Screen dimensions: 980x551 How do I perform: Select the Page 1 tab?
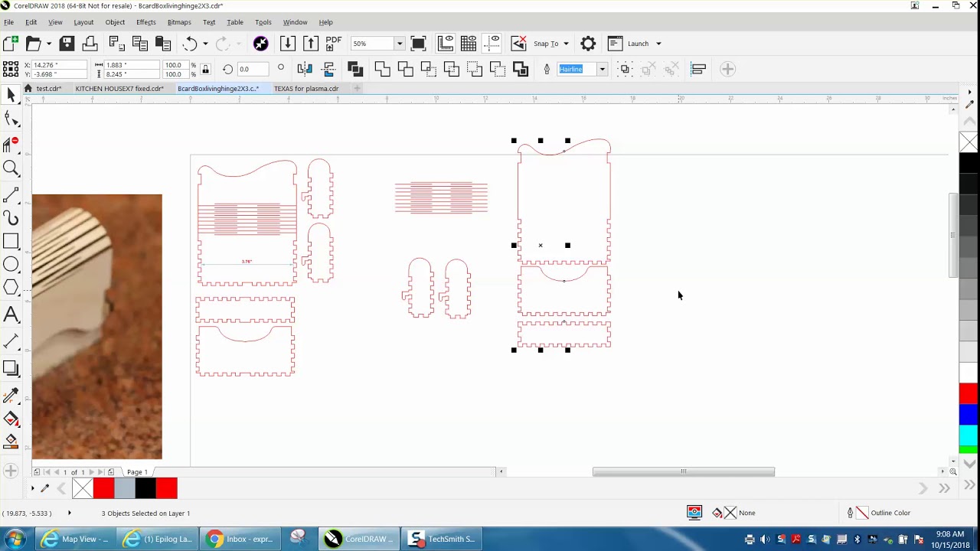(137, 472)
